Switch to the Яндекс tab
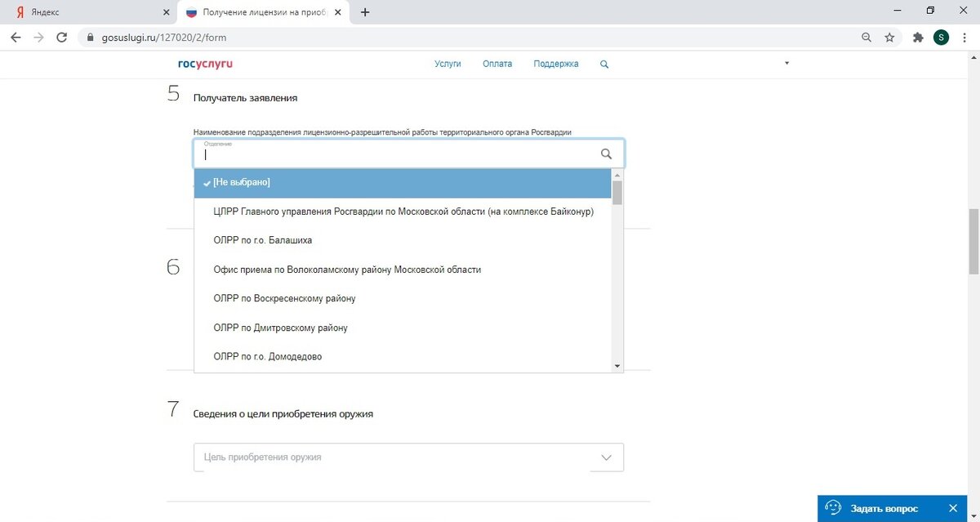 point(90,12)
